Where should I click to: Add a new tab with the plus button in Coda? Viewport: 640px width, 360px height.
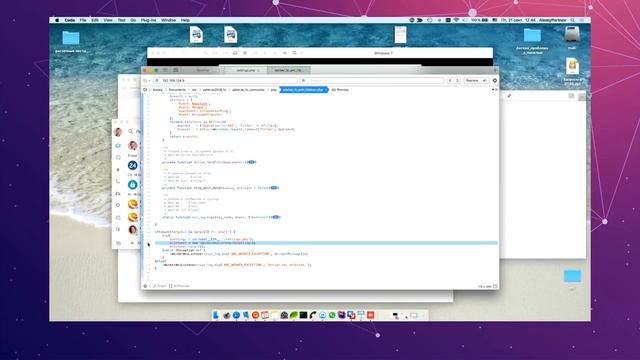495,70
